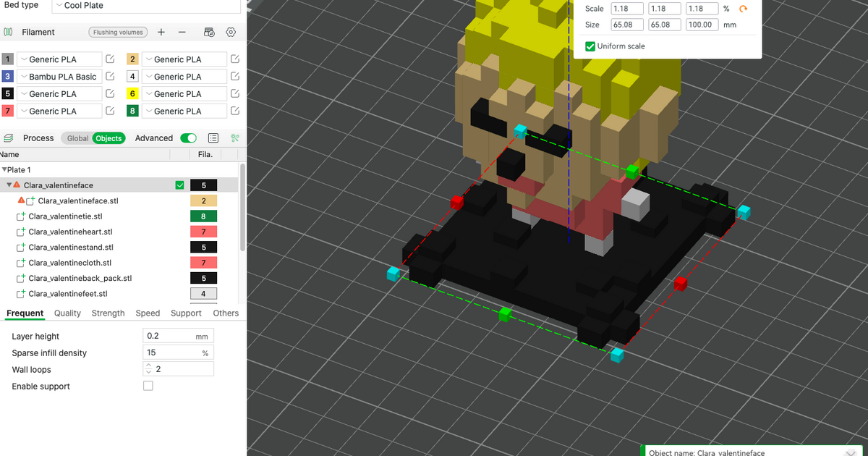
Task: Open the filament settings gear icon
Action: coord(231,32)
